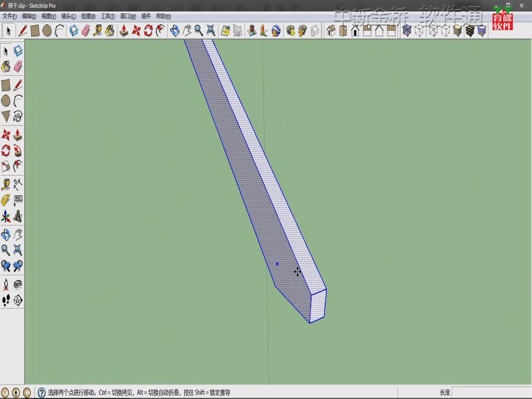Choose the Rotate tool in the top toolbar
532x399 pixels.
point(148,31)
